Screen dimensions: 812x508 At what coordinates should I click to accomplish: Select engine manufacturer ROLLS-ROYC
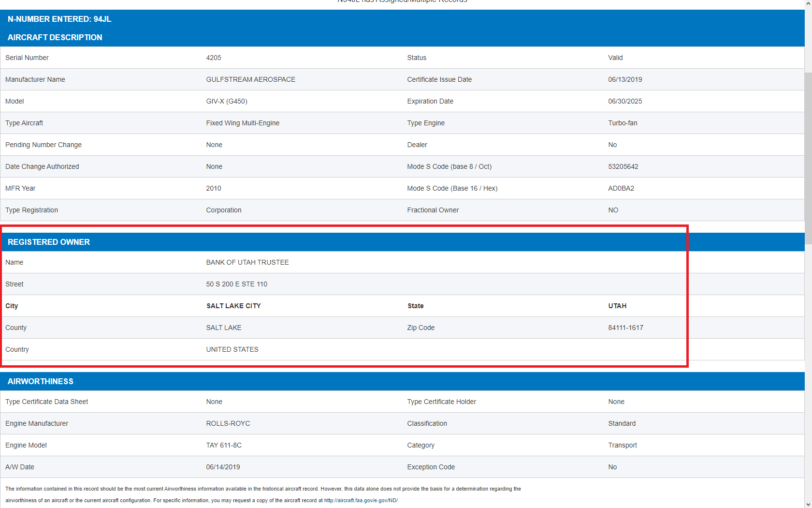[228, 423]
